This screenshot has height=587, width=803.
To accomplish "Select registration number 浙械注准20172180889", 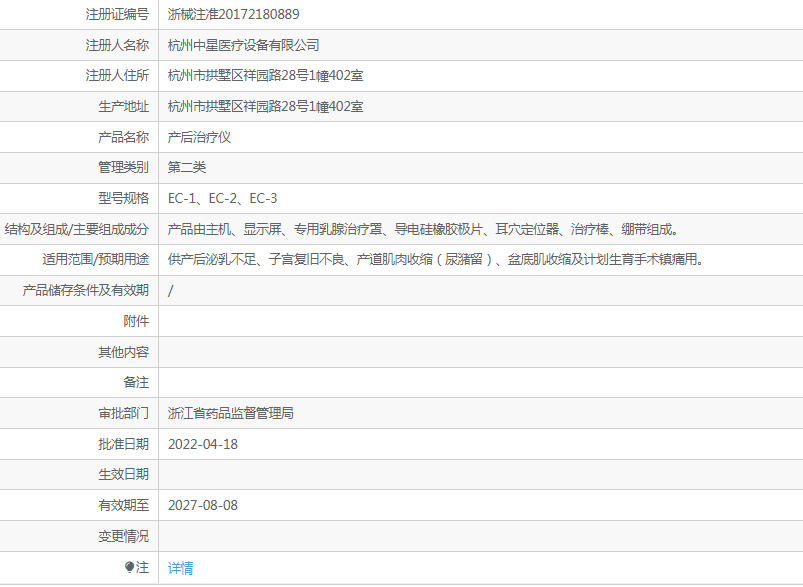I will (234, 14).
